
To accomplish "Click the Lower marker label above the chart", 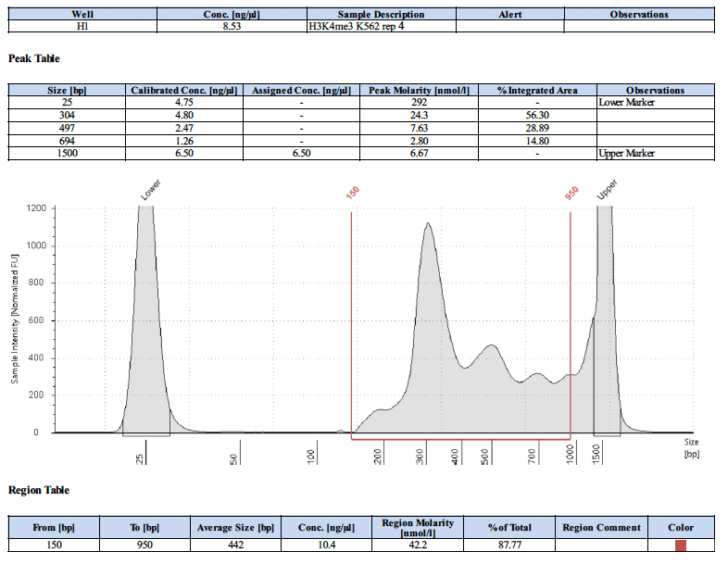I will [150, 190].
